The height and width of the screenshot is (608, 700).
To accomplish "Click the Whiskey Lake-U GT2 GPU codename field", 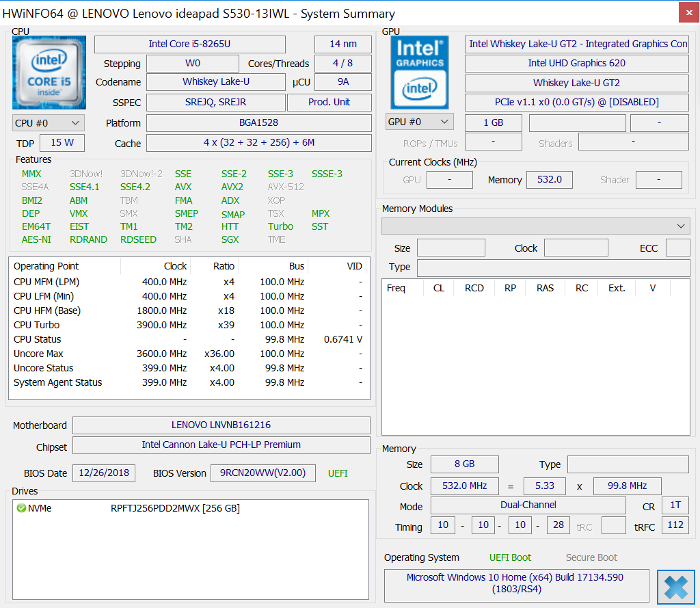I will click(577, 83).
